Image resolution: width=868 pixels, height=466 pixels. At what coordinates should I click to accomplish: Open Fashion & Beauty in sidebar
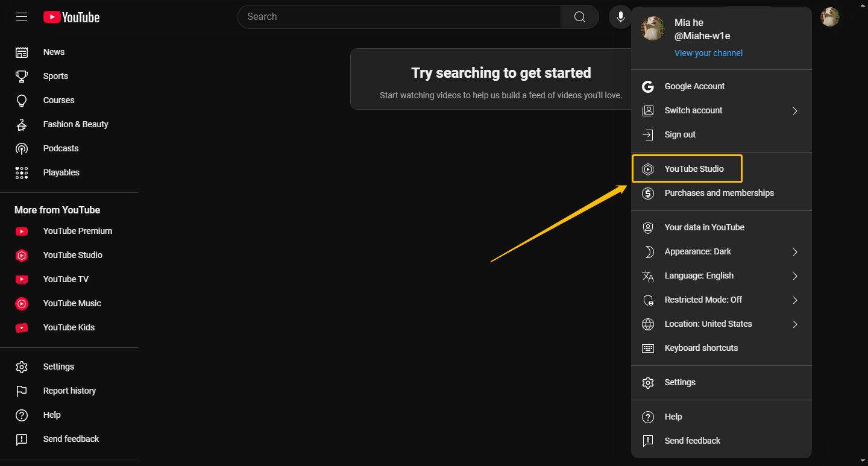(69, 124)
